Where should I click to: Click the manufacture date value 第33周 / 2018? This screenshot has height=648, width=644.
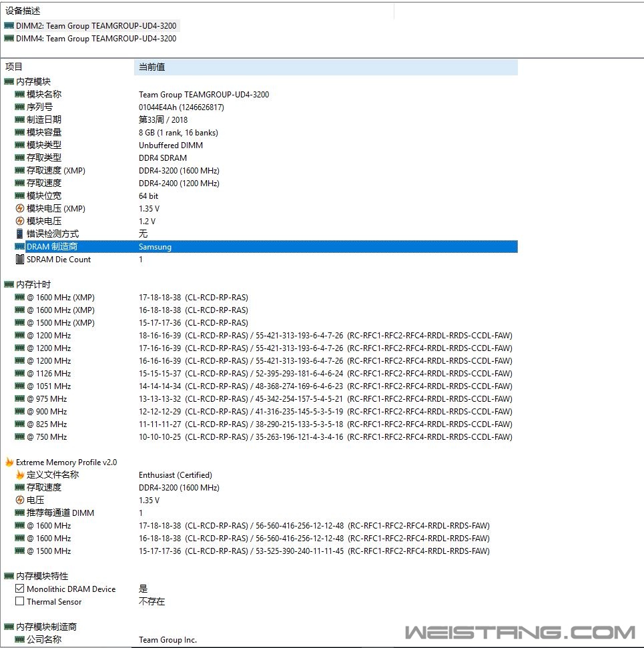pos(163,120)
